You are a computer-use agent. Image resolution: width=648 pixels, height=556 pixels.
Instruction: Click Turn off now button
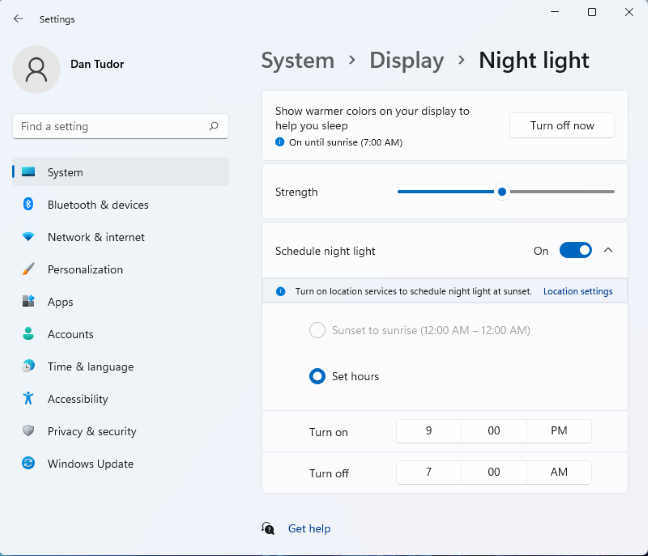[562, 125]
